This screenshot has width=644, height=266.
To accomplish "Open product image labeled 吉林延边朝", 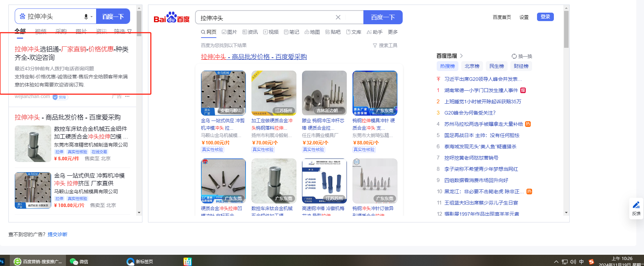I will (x=324, y=93).
